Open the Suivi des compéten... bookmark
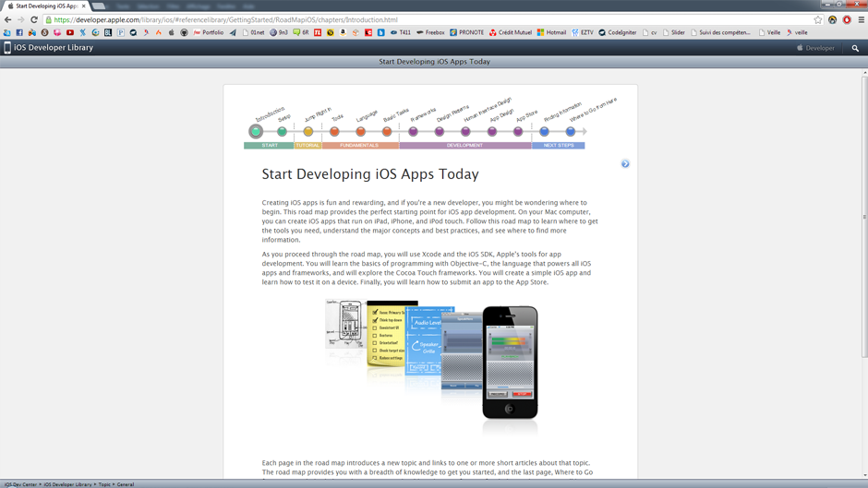Viewport: 868px width, 488px height. coord(720,32)
